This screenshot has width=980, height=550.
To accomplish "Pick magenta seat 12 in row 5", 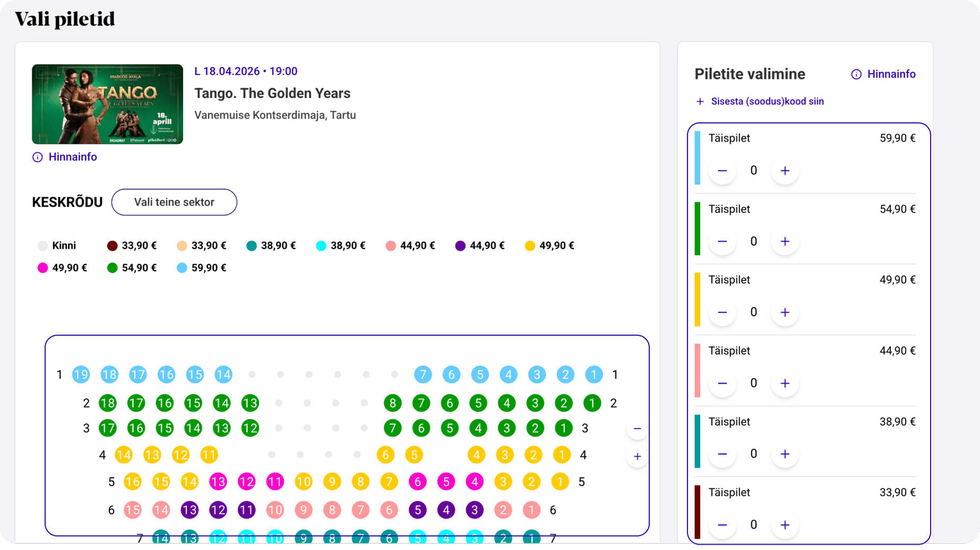I will [x=246, y=482].
